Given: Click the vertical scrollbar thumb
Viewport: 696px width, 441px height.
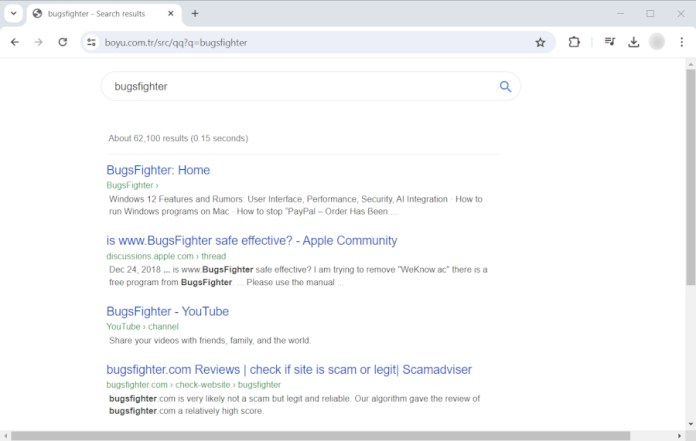Looking at the screenshot, I should pos(690,177).
